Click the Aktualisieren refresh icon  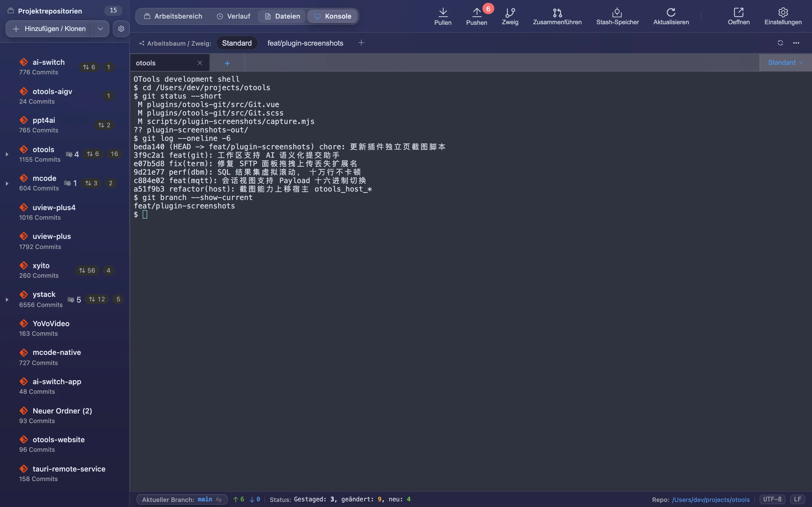671,12
